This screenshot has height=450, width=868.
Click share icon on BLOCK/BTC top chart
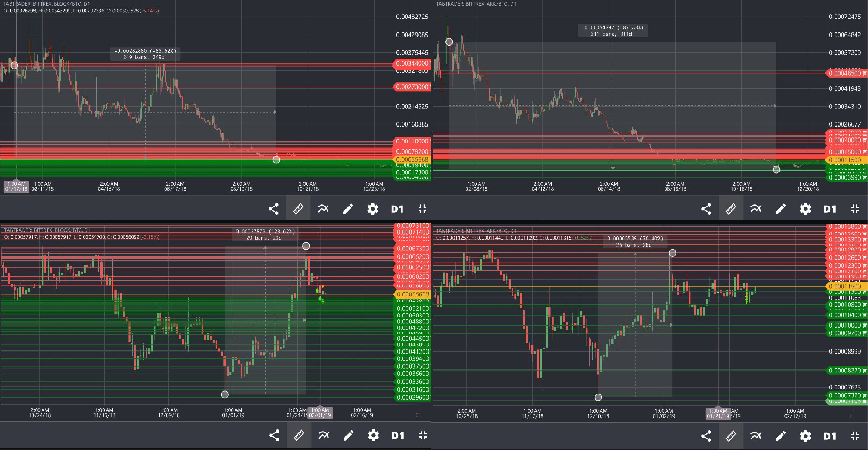(x=273, y=209)
